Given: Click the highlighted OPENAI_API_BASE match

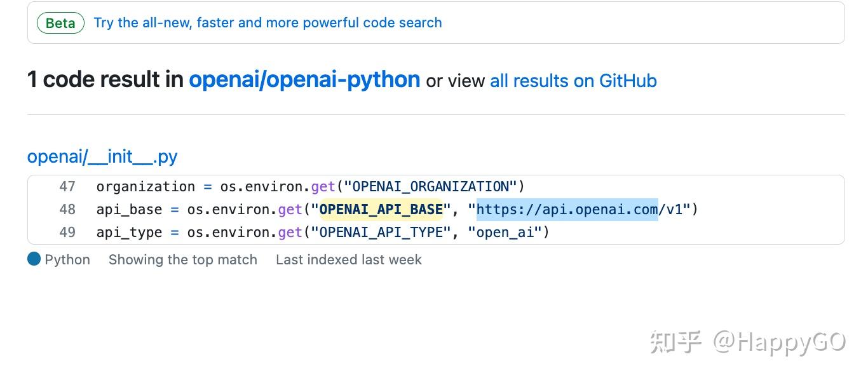Looking at the screenshot, I should [381, 210].
